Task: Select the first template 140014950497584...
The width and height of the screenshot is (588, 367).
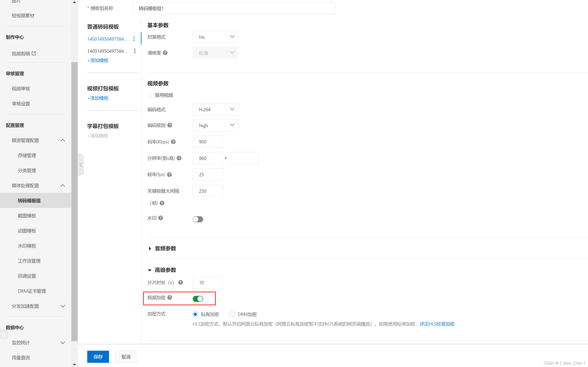Action: click(x=107, y=39)
